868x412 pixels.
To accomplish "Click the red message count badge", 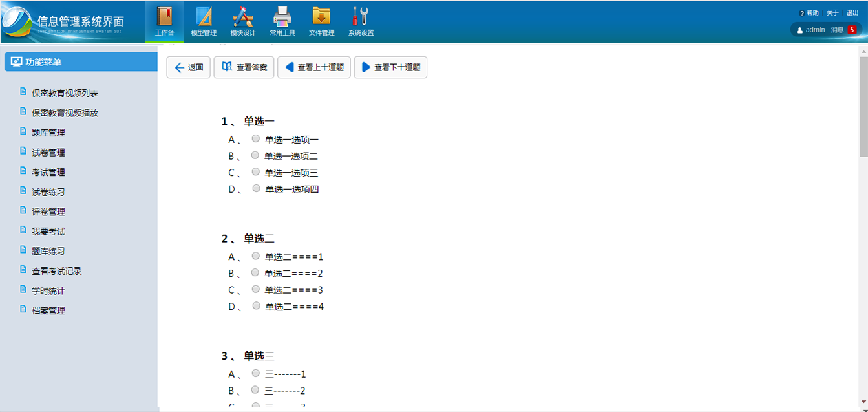I will point(852,30).
